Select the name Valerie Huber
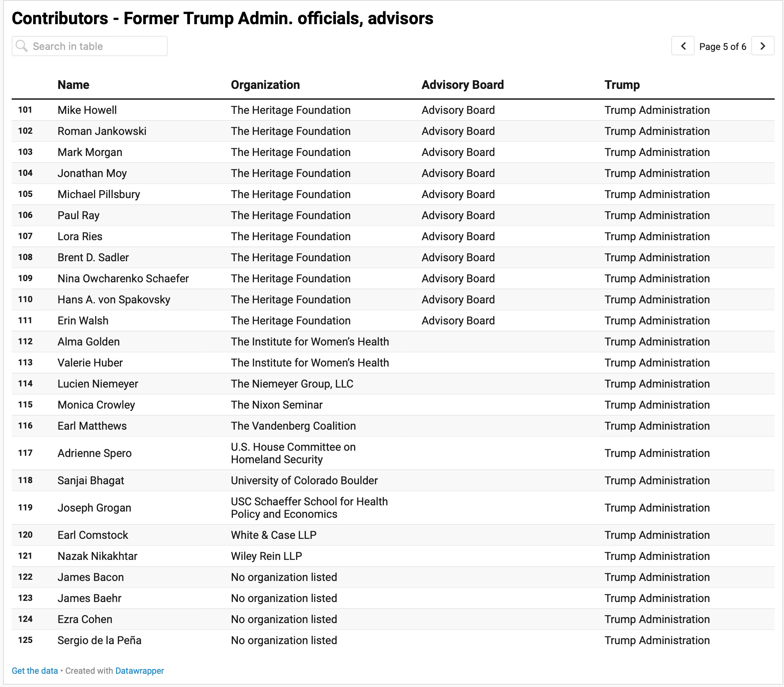The width and height of the screenshot is (784, 687). (90, 363)
